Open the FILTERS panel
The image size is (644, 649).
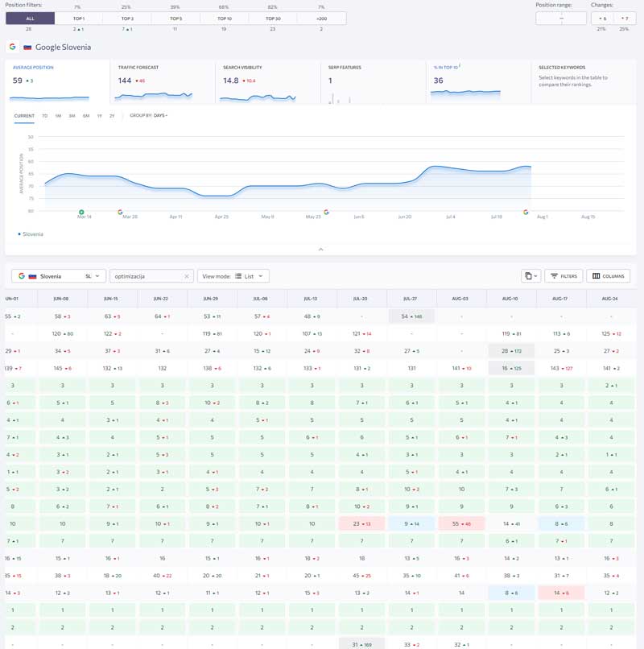(563, 276)
